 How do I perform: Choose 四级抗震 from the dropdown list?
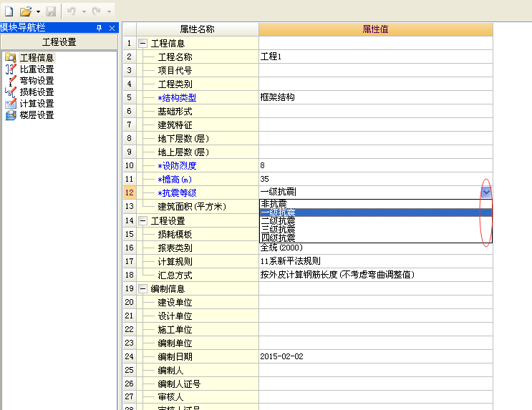click(x=376, y=238)
